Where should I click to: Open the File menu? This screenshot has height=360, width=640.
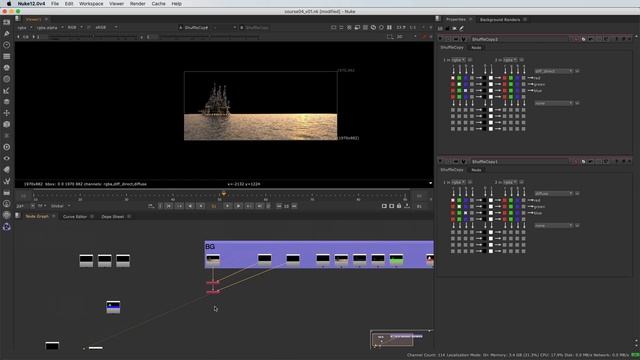(55, 4)
